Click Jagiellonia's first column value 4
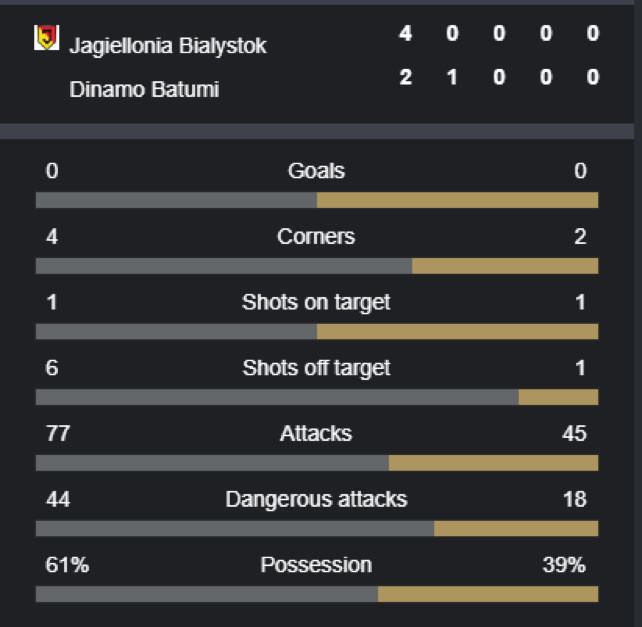The image size is (642, 627). click(x=405, y=33)
